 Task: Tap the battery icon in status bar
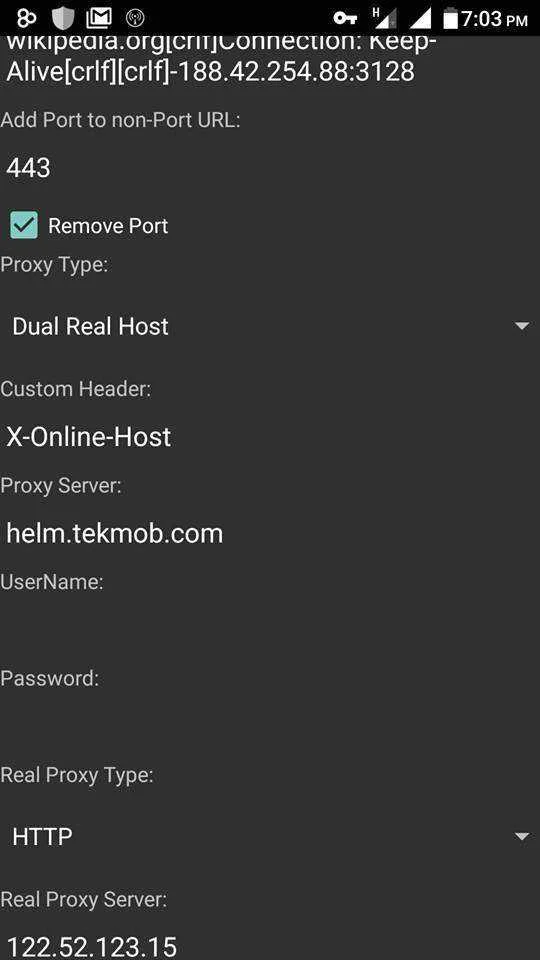click(x=451, y=18)
